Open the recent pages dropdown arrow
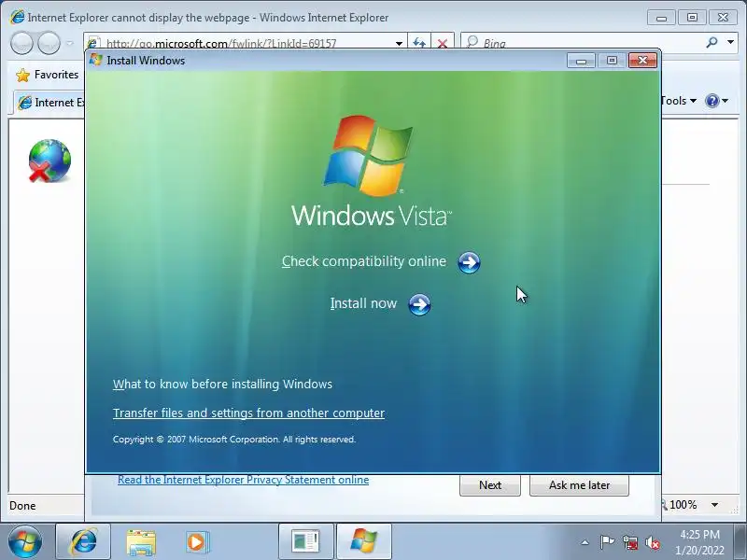The height and width of the screenshot is (560, 747). pyautogui.click(x=70, y=43)
